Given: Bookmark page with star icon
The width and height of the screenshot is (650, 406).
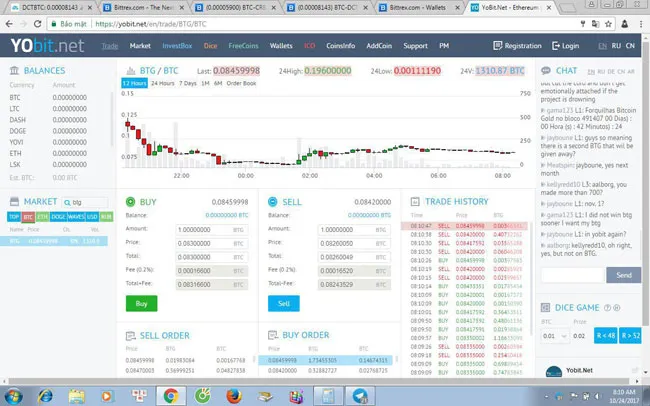Looking at the screenshot, I should click(608, 24).
